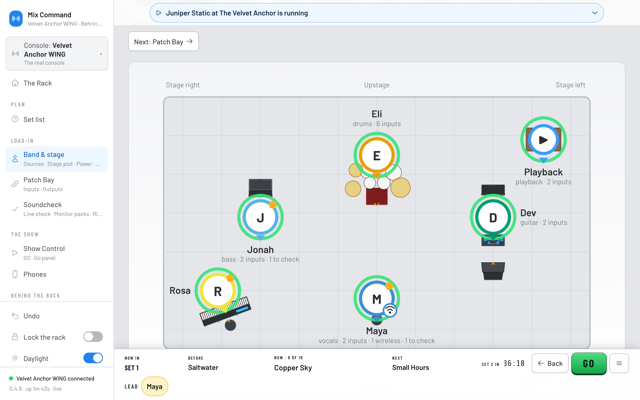Click the Saltwater previous song

203,367
